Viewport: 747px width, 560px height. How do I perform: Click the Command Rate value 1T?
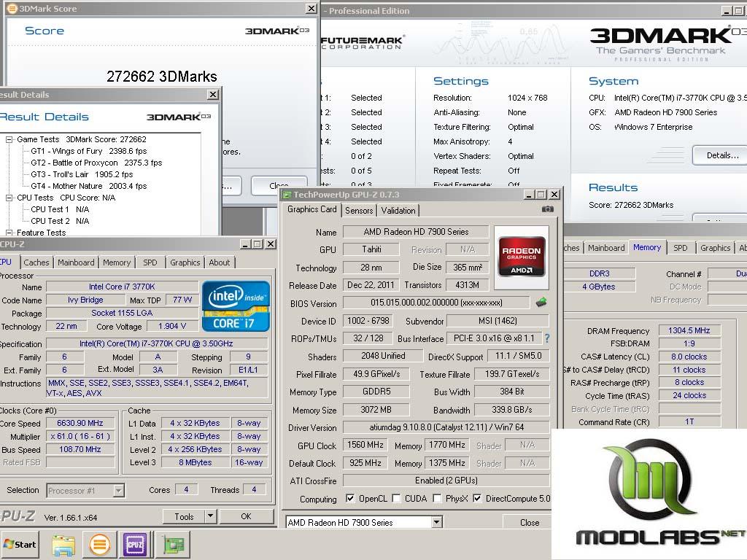point(689,422)
